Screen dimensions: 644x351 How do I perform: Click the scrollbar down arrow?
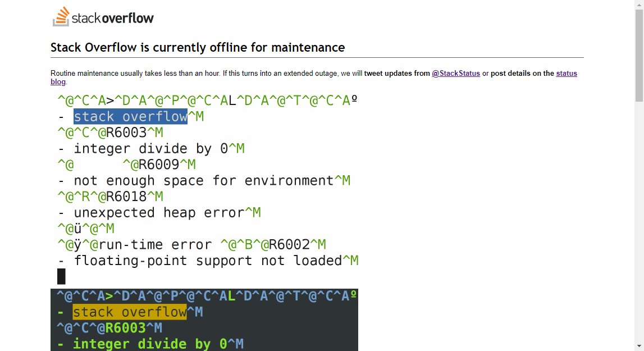click(x=639, y=347)
